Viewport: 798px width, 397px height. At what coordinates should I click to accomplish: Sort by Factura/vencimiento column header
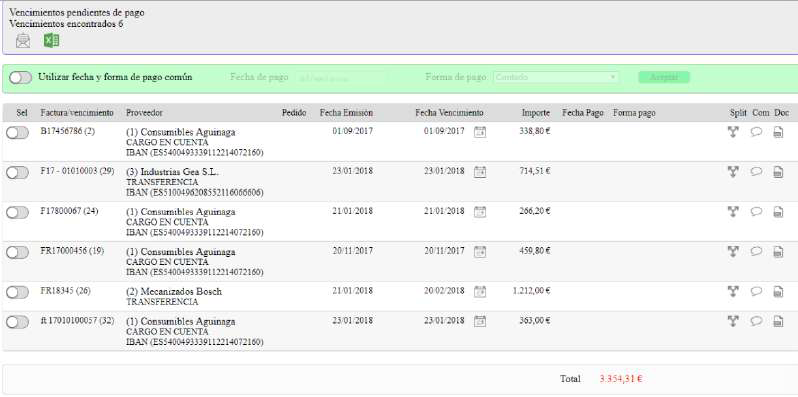coord(77,112)
